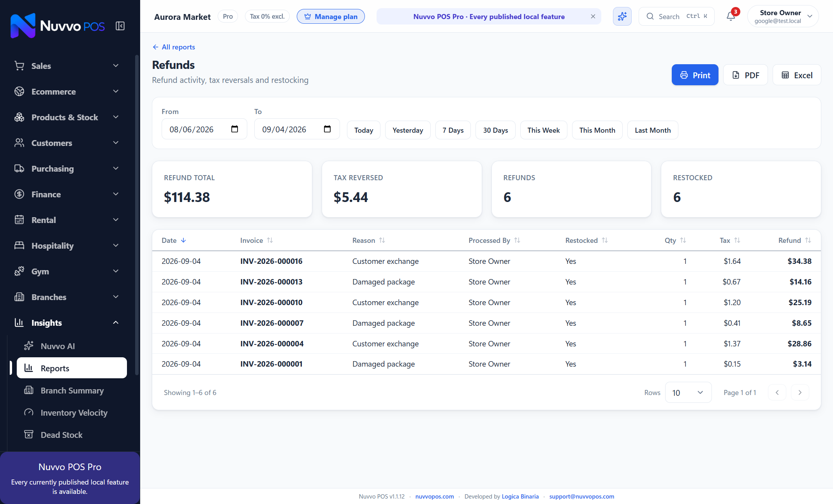Filter by Last Month
This screenshot has width=833, height=504.
[653, 130]
